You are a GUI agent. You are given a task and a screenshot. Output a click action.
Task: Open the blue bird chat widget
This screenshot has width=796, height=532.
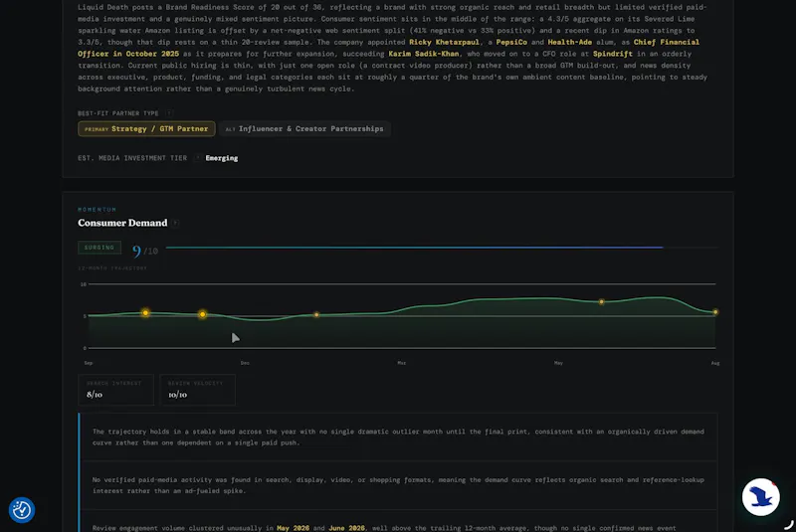tap(760, 497)
